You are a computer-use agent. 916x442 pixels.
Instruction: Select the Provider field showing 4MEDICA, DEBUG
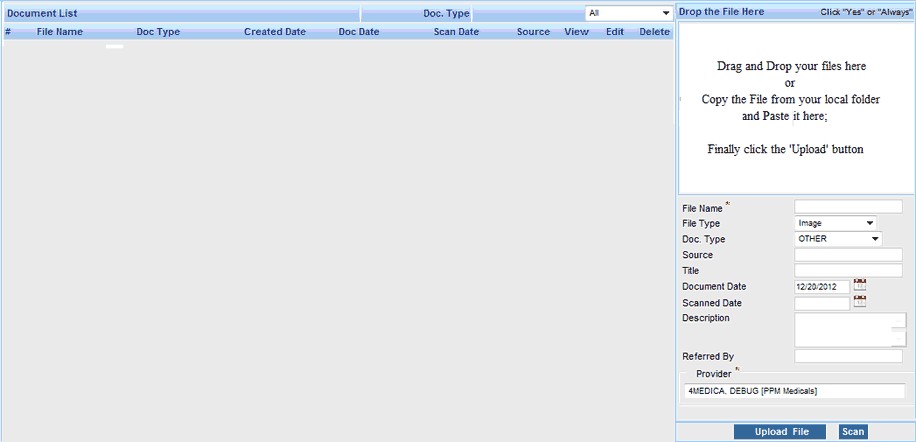pos(792,391)
